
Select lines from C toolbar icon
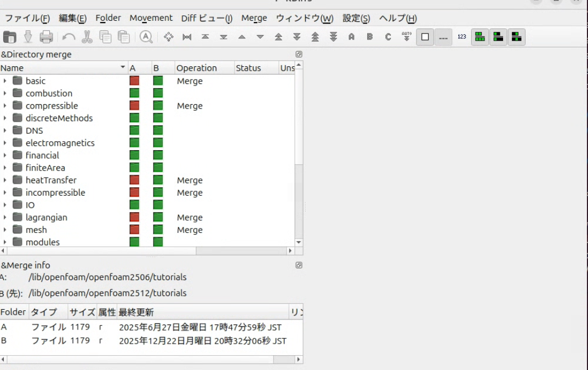(x=388, y=37)
